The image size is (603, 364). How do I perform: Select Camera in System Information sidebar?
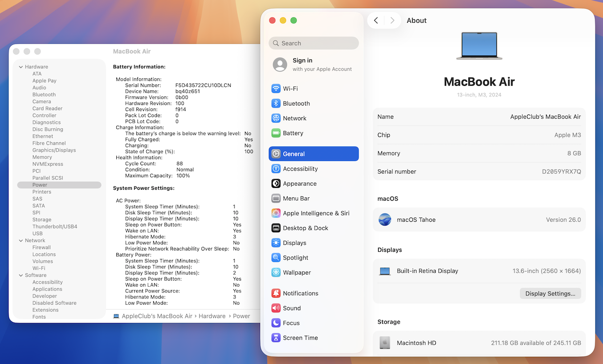[42, 102]
